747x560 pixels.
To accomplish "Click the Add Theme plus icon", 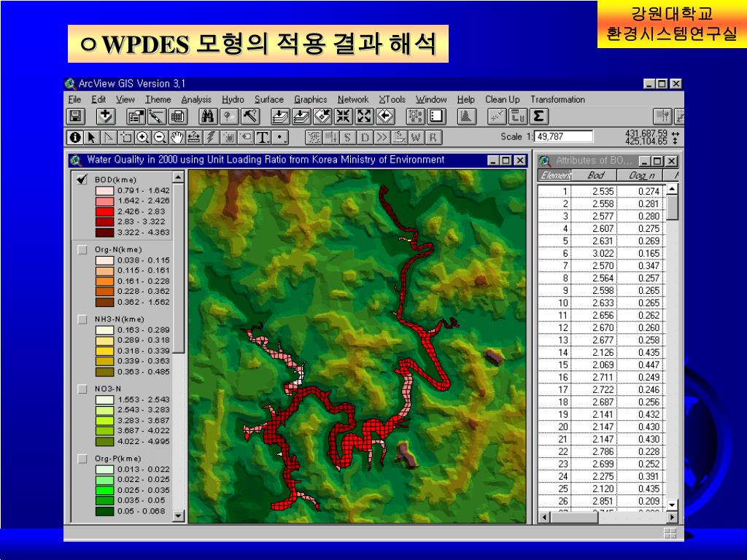I will point(105,116).
